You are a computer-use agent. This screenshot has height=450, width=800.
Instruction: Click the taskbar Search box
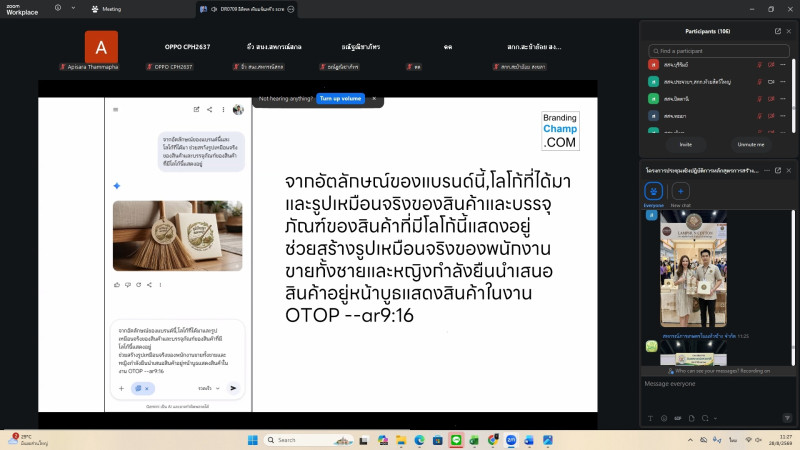point(309,440)
